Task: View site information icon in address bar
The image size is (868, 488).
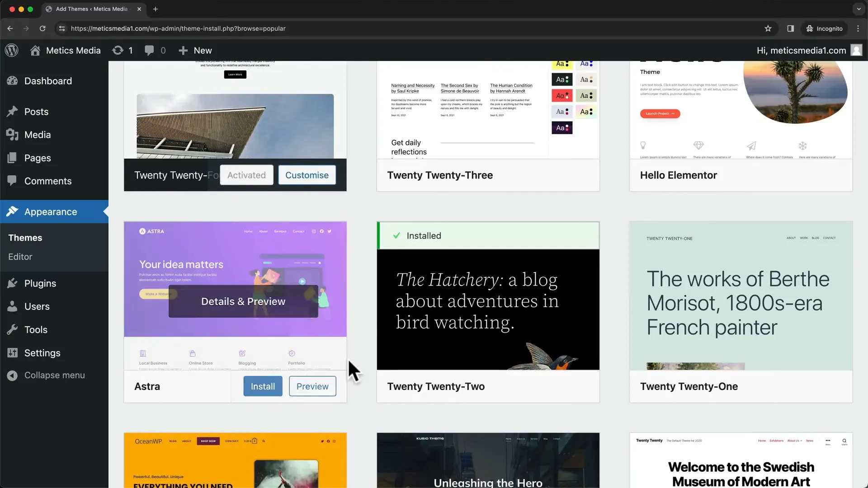Action: click(x=62, y=28)
